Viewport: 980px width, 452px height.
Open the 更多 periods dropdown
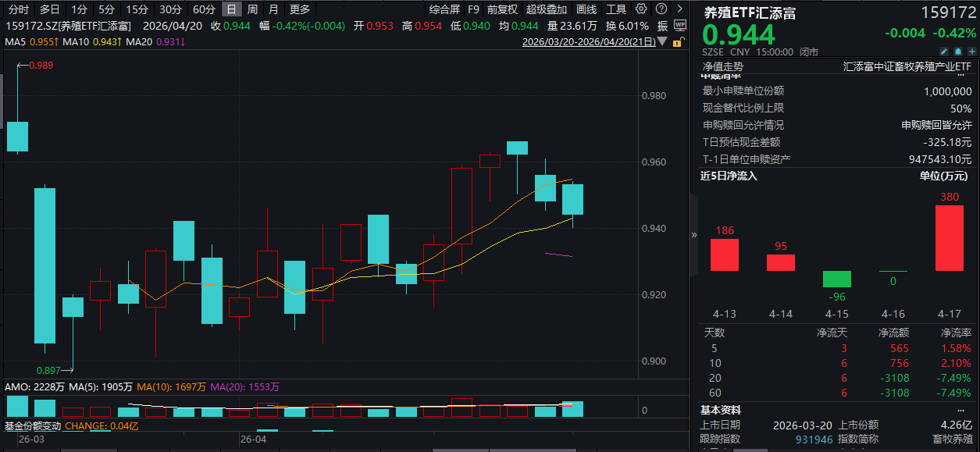click(298, 9)
